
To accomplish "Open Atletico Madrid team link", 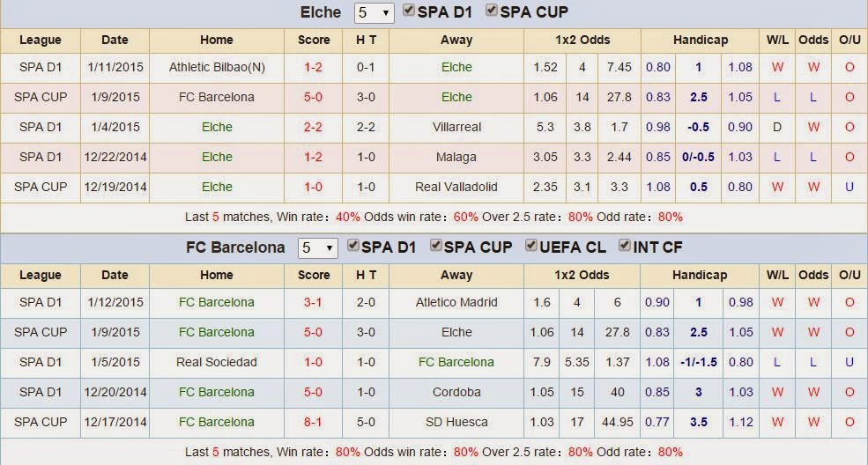I will point(456,302).
